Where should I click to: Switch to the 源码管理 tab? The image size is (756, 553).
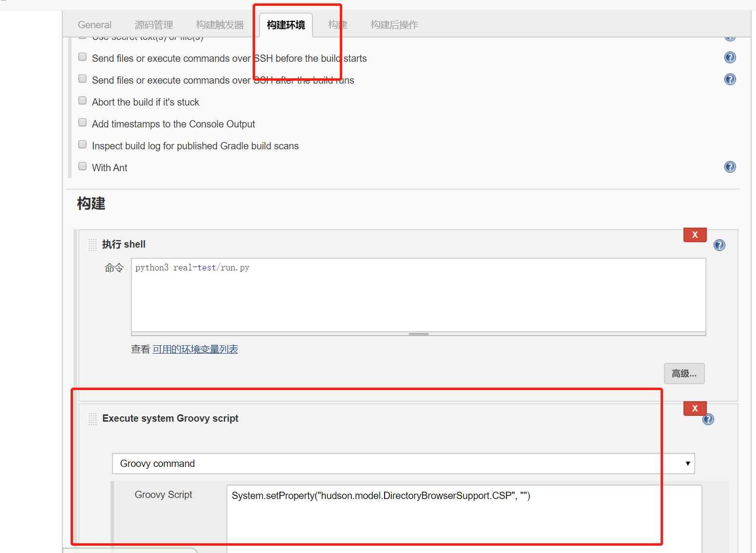click(154, 25)
